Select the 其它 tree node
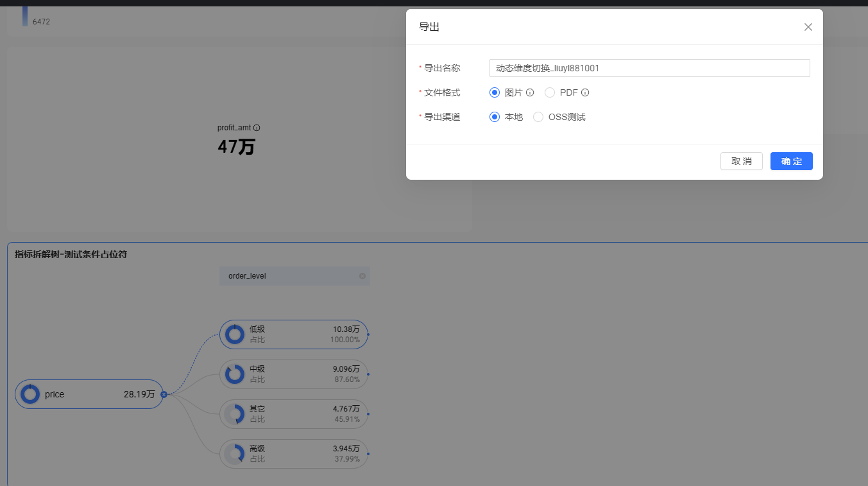Image resolution: width=868 pixels, height=486 pixels. 294,414
